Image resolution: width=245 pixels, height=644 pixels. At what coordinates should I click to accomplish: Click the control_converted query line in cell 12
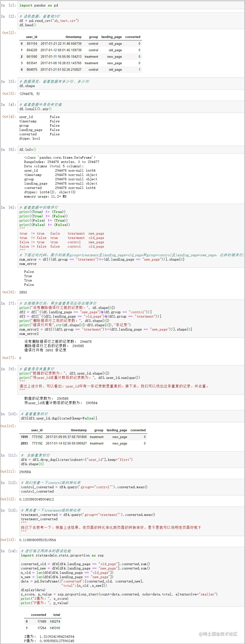(84, 487)
